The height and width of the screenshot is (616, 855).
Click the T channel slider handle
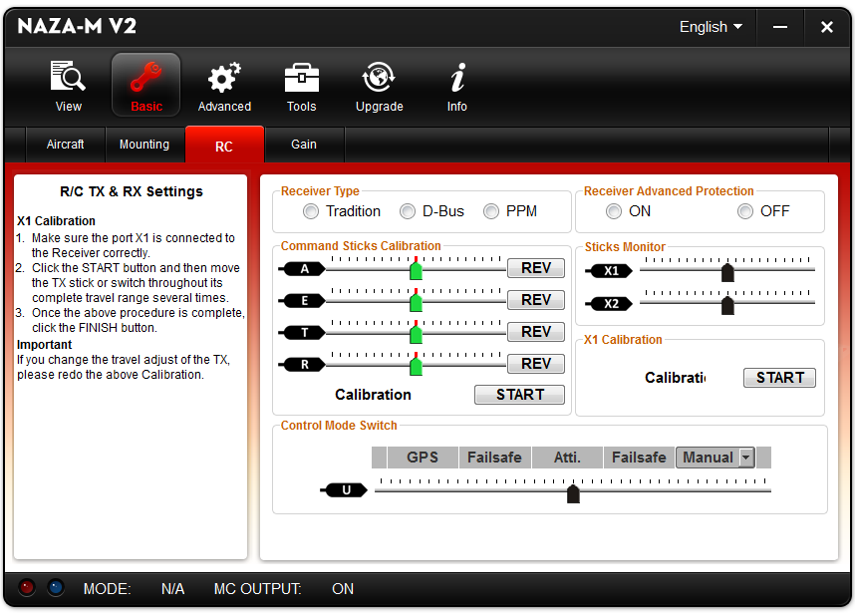[417, 334]
